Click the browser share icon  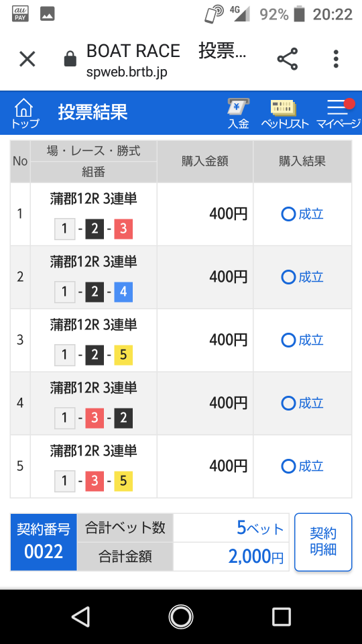point(288,59)
